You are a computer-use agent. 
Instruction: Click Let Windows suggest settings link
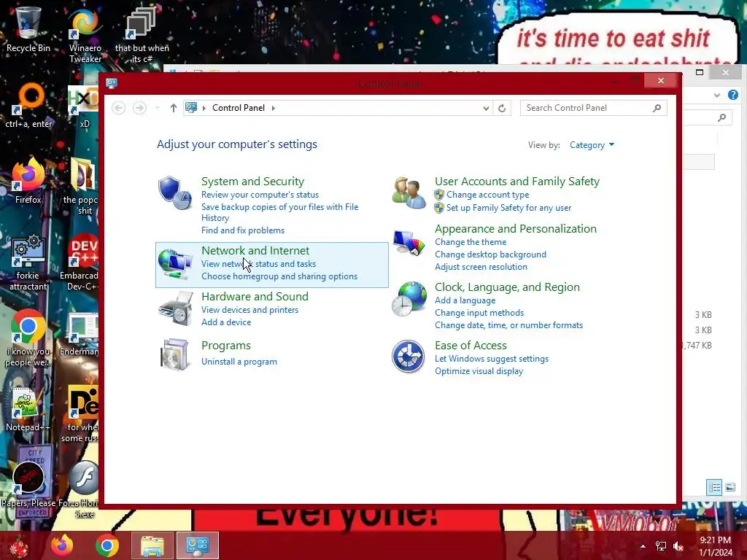tap(492, 359)
